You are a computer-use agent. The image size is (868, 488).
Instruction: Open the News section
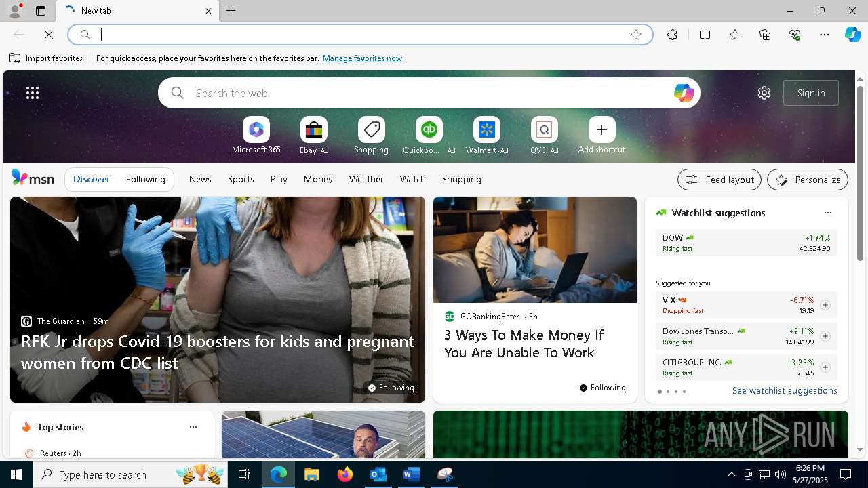click(x=200, y=179)
